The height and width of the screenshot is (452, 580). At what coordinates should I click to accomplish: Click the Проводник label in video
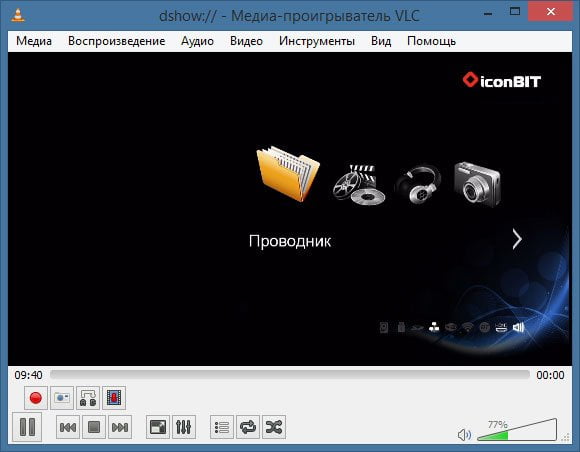pyautogui.click(x=290, y=241)
